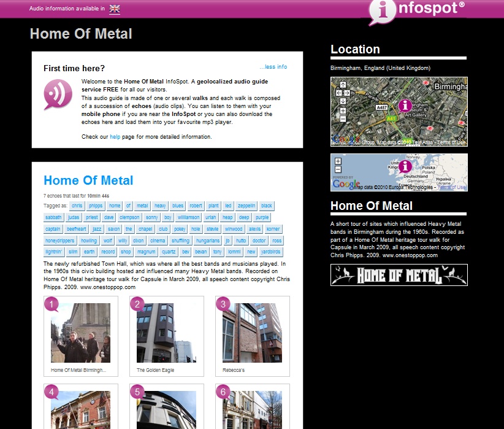Click the InfoSpot logo
Screen dimensions: 504x429
point(418,11)
